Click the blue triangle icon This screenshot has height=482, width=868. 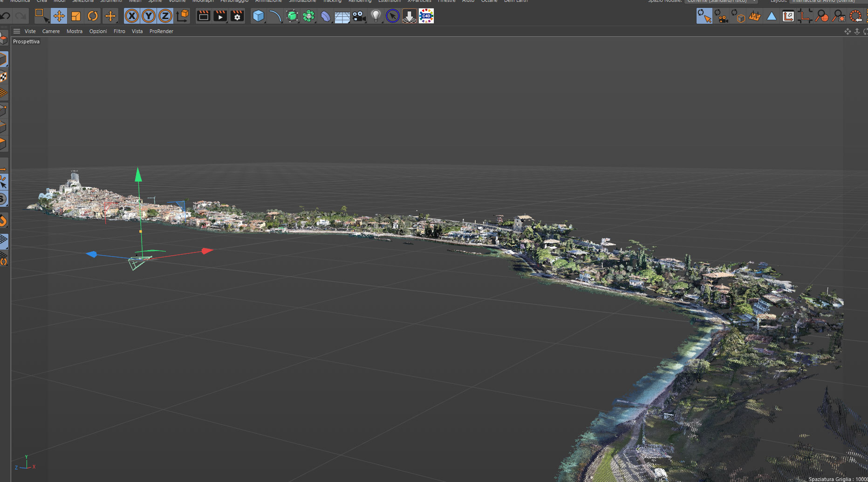point(772,16)
